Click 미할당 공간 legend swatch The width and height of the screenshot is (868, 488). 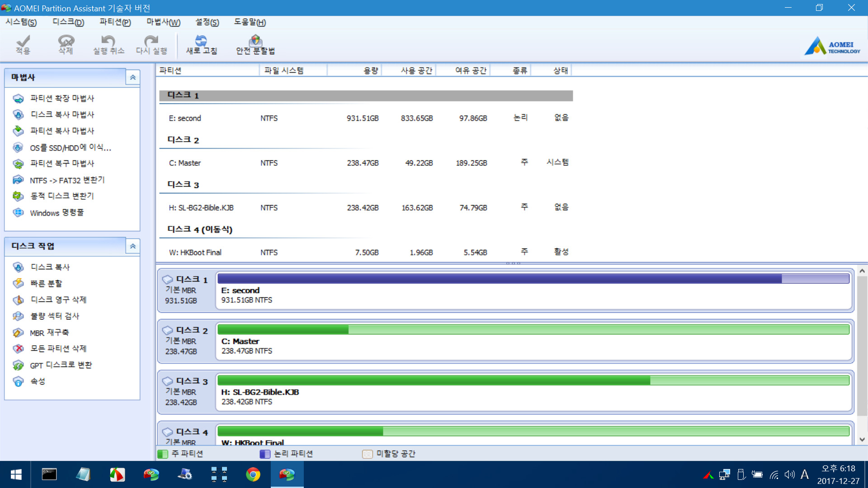pos(368,454)
